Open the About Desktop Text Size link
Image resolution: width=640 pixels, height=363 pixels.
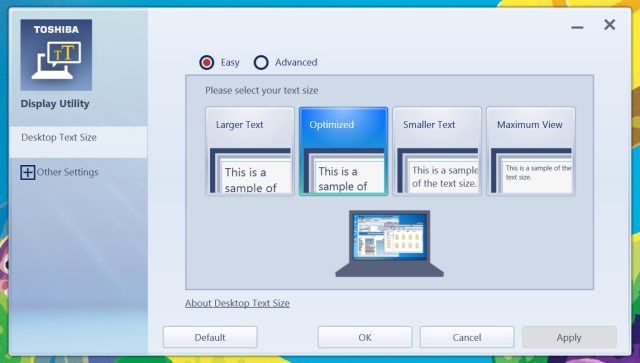point(237,303)
